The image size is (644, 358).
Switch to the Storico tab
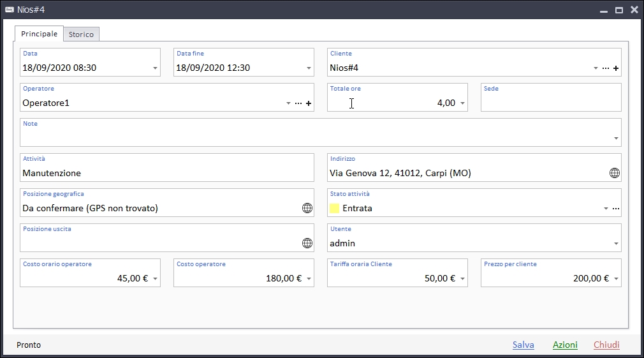click(x=81, y=34)
